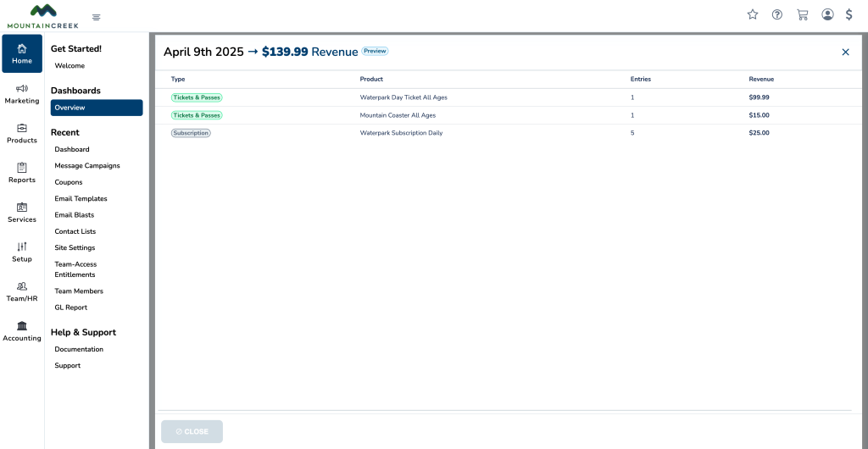Open Coupons from Recent list

tap(69, 182)
